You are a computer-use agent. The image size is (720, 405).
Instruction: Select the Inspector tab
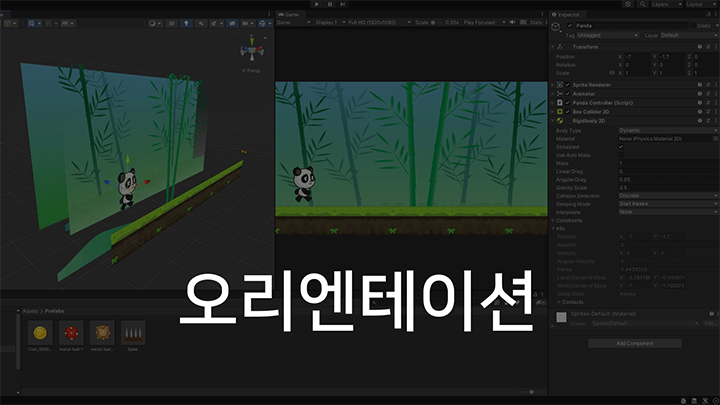point(566,15)
